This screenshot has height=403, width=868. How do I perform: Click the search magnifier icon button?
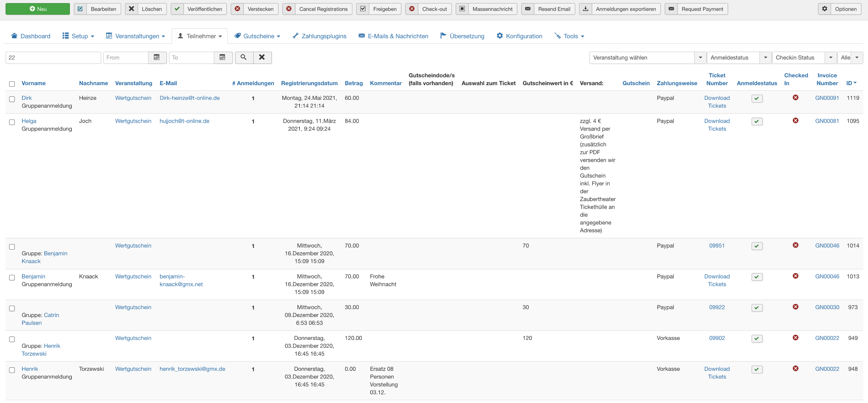coord(244,58)
